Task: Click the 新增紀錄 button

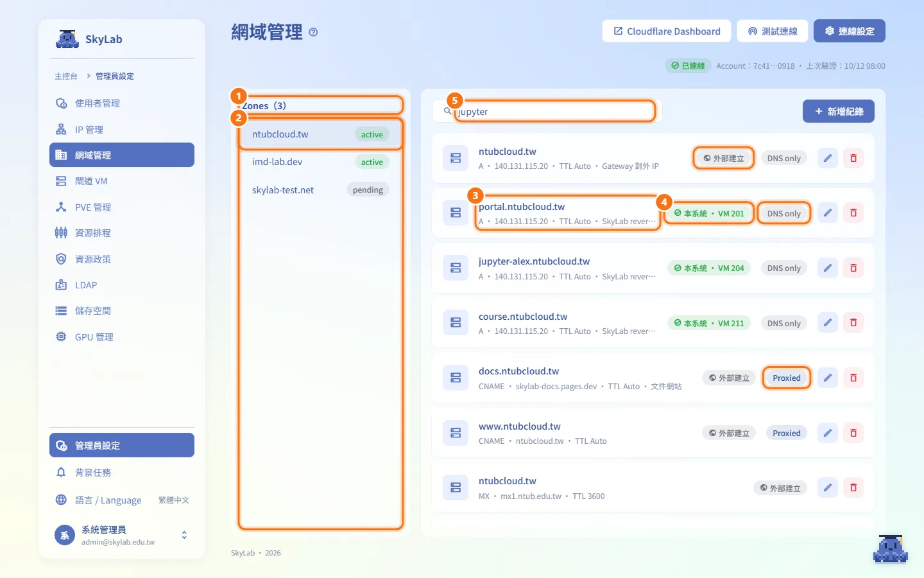Action: (839, 111)
